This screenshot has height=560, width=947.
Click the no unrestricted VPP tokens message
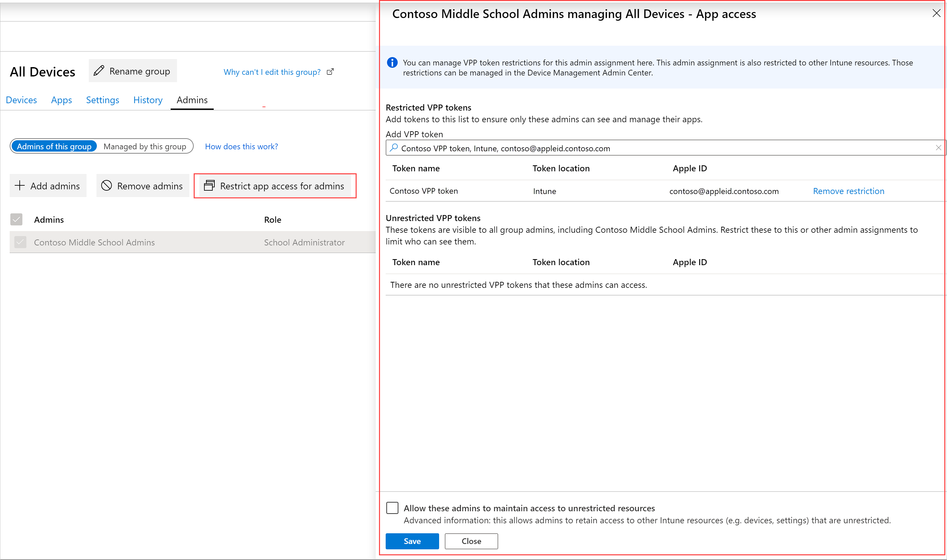click(x=518, y=285)
